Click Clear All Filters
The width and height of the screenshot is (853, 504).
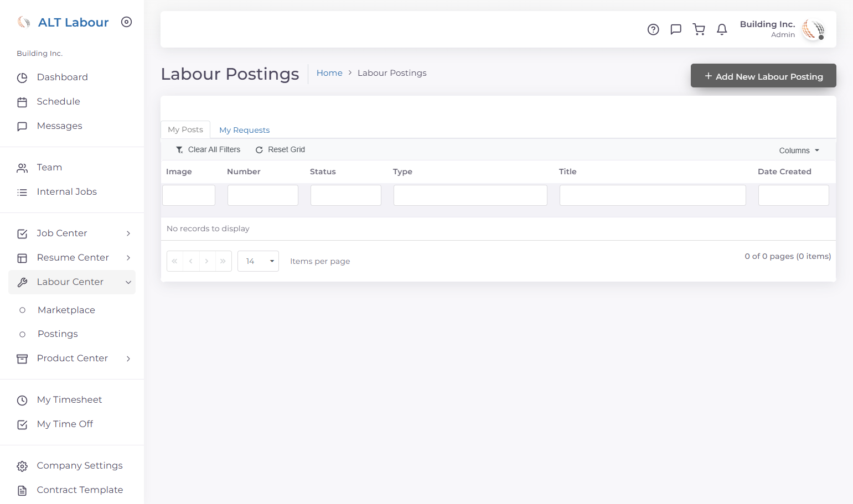pos(208,150)
